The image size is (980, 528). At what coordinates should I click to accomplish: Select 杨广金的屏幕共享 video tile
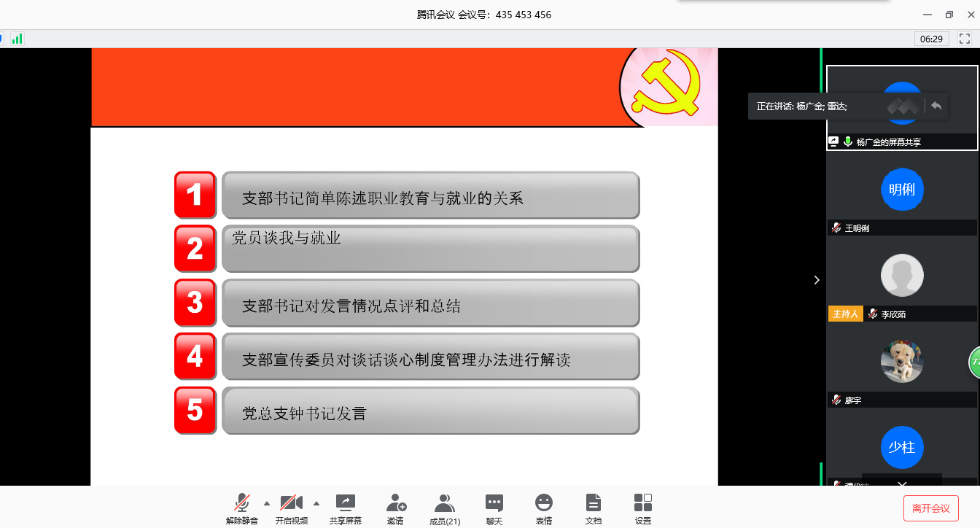pyautogui.click(x=901, y=108)
